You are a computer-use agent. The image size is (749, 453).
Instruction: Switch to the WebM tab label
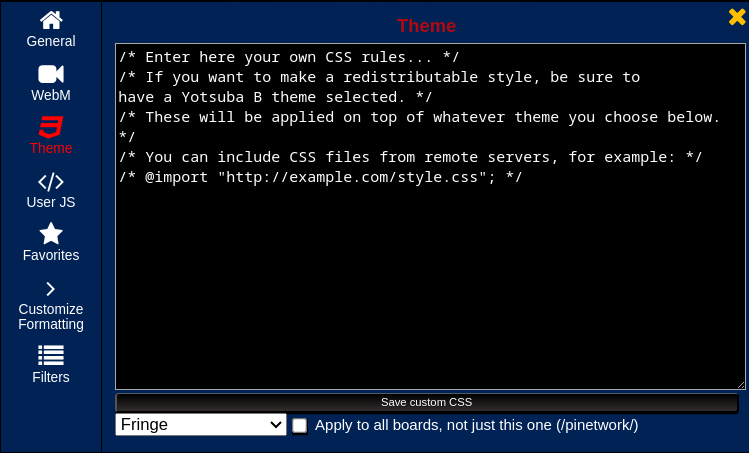click(51, 95)
